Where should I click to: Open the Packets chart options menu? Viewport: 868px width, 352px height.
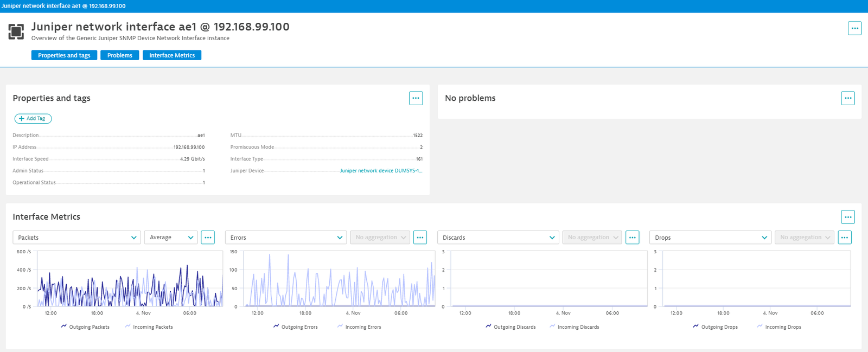(208, 238)
